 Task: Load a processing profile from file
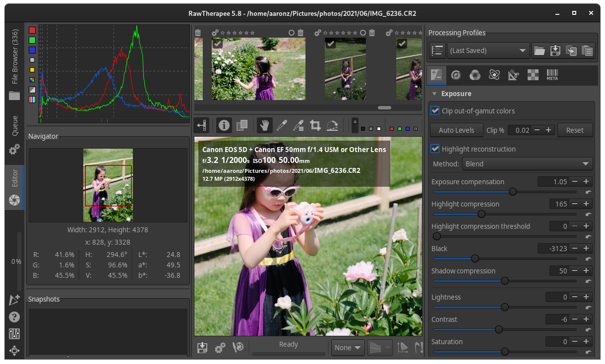tap(540, 51)
